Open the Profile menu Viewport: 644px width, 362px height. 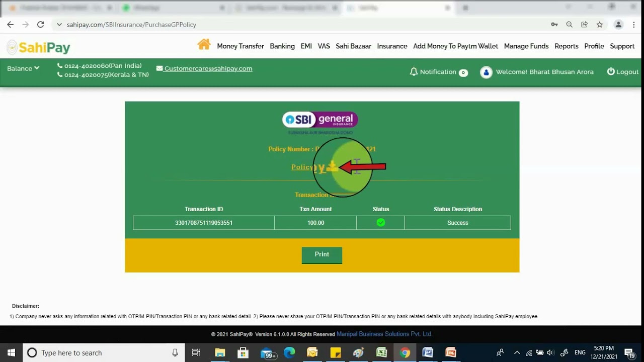[594, 46]
